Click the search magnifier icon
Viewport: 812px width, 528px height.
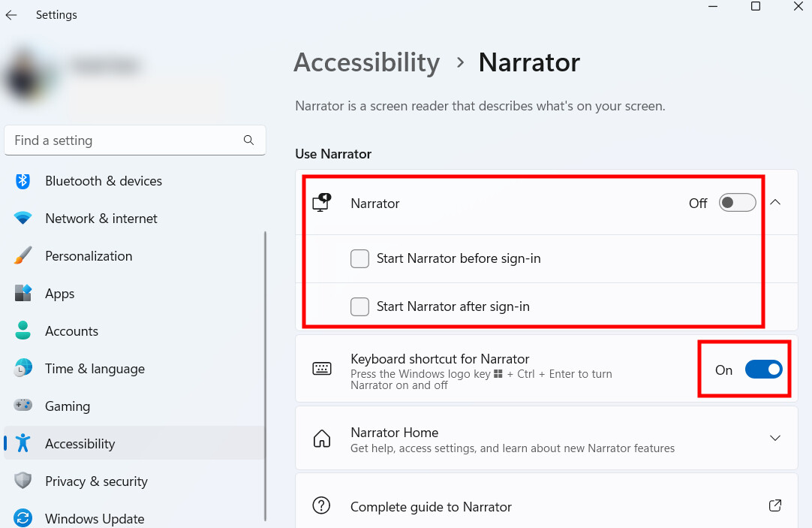(248, 140)
